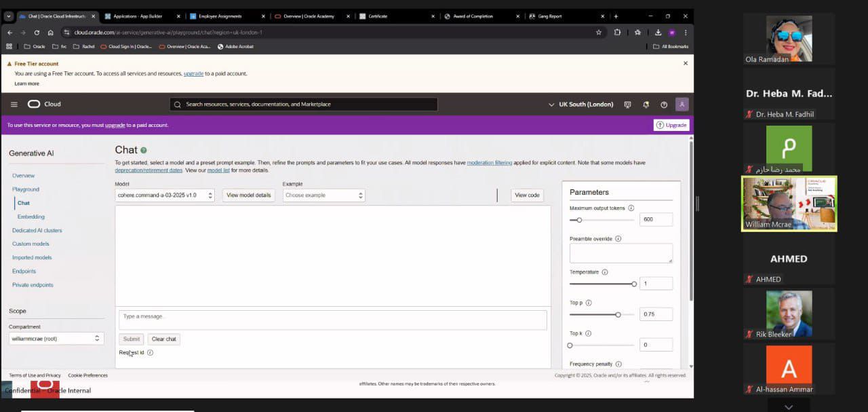Open the UK South (London) region selector
The width and height of the screenshot is (868, 412).
tap(581, 105)
